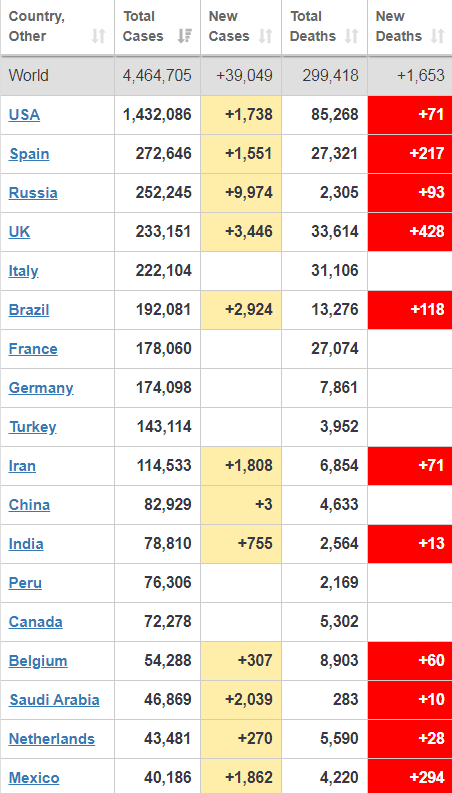
Task: Click Total Cases descending sort icon
Action: [185, 36]
